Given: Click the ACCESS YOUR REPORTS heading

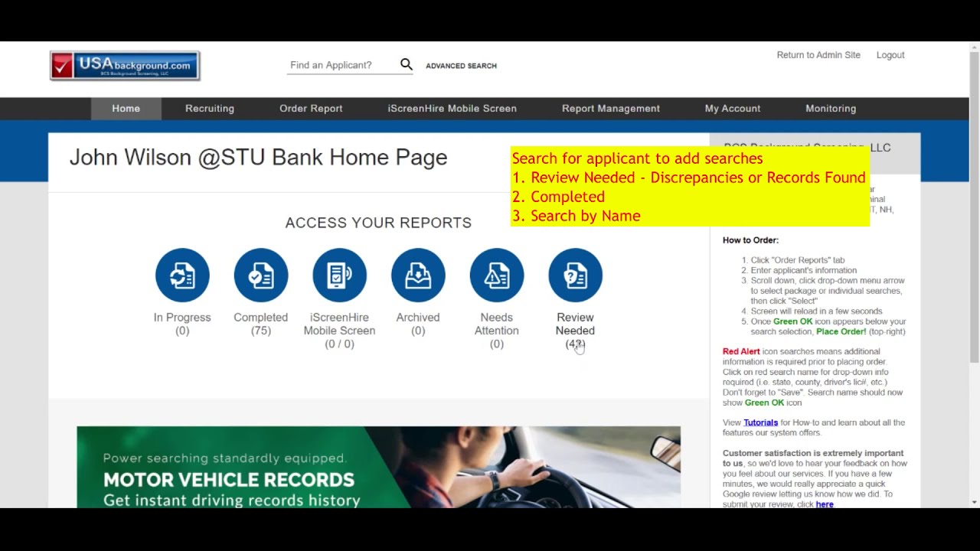Looking at the screenshot, I should pyautogui.click(x=378, y=223).
